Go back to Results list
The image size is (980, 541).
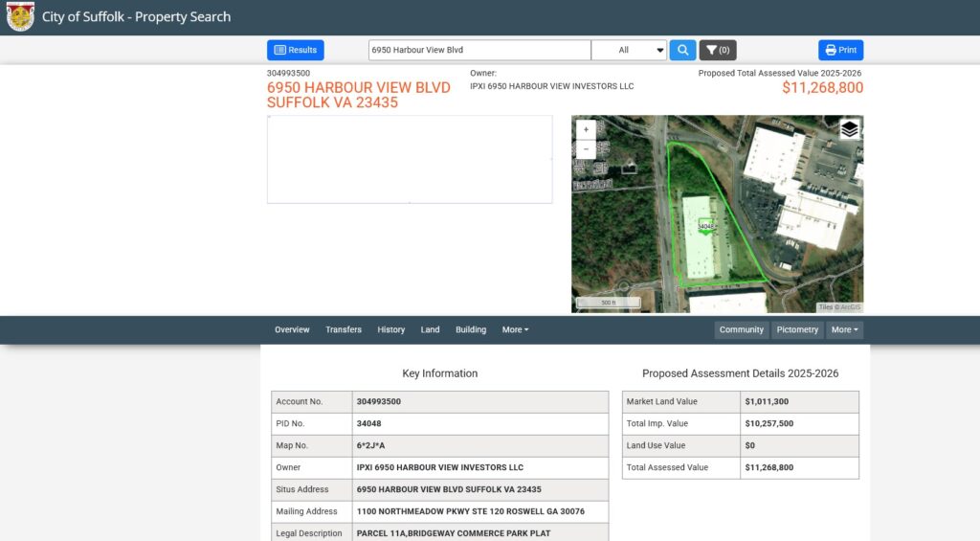point(296,50)
